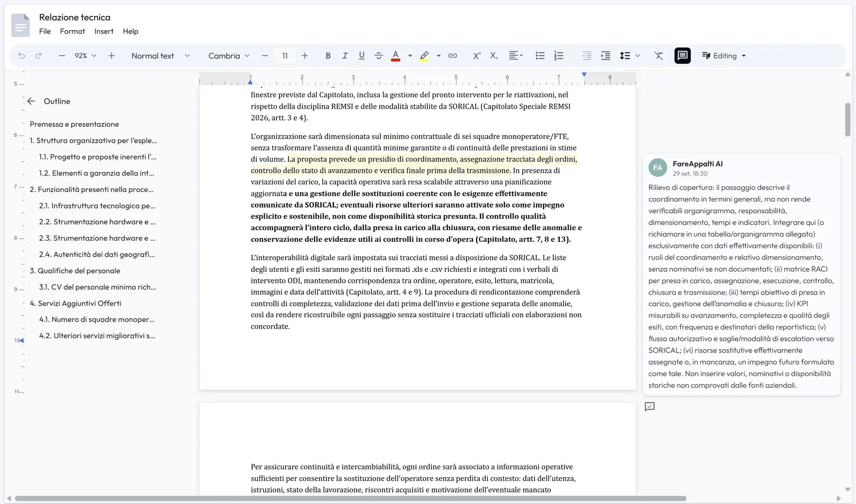Open the Help menu
The image size is (856, 504).
[x=131, y=32]
